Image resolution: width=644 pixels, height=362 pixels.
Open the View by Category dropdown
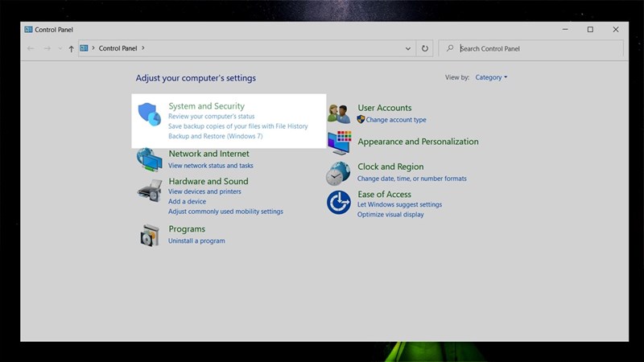pos(491,77)
